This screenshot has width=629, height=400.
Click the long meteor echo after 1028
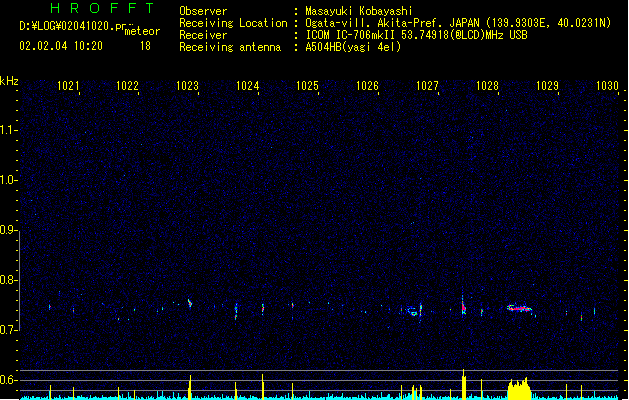519,309
